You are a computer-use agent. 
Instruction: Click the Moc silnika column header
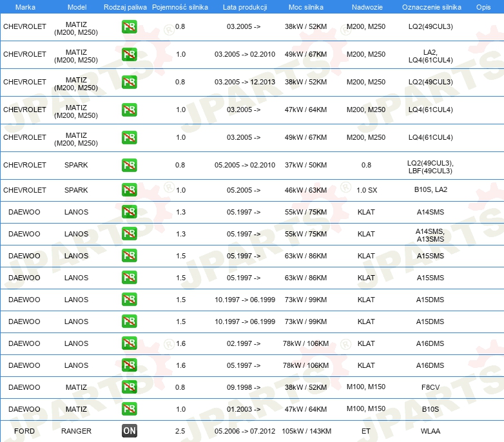coord(305,6)
